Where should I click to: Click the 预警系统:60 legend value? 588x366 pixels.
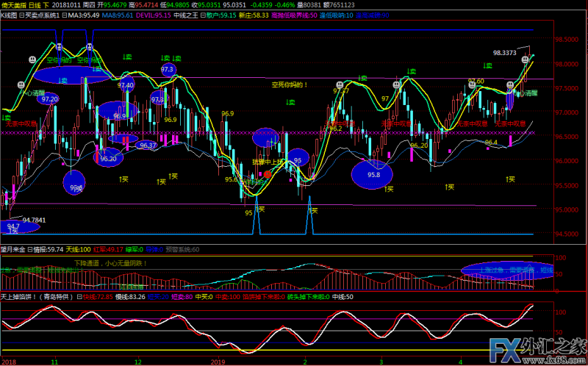point(182,249)
